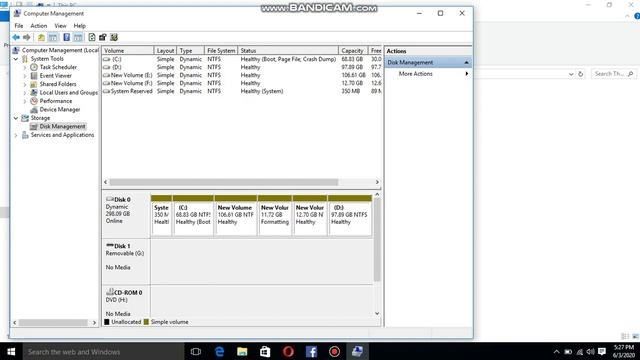Open More Actions submenu arrow

click(467, 74)
